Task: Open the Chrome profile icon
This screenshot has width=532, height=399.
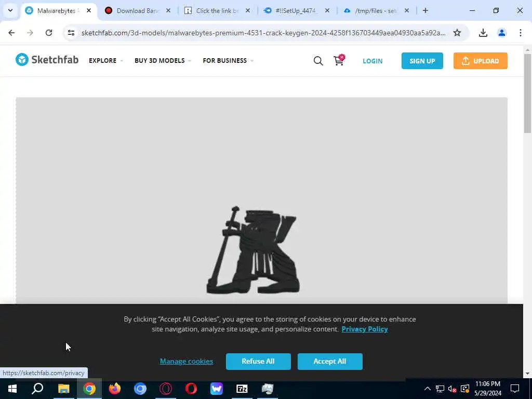Action: 501,33
